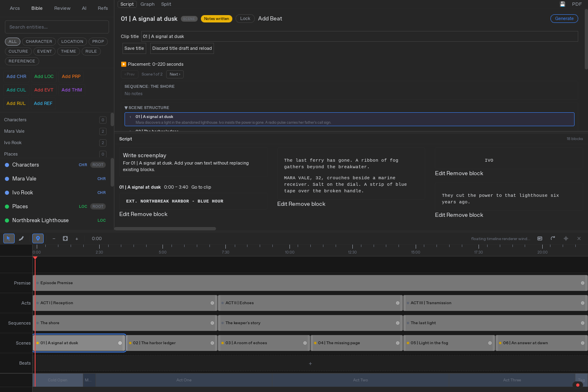This screenshot has height=392, width=588.
Task: Click end handle of The keeper's story
Action: pos(398,323)
